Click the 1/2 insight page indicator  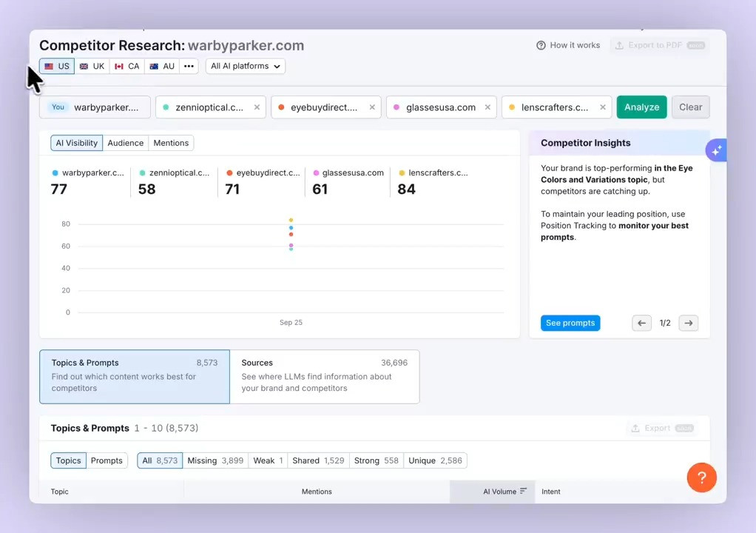[665, 324]
